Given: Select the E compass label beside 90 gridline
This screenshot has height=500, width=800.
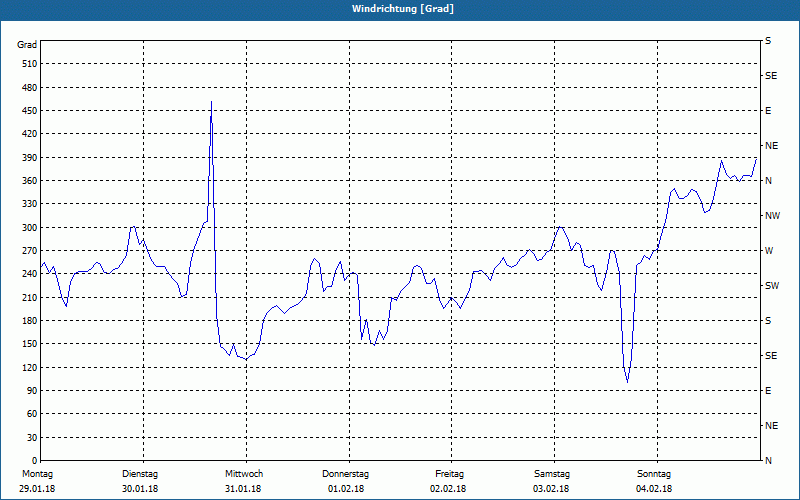Looking at the screenshot, I should pos(768,391).
